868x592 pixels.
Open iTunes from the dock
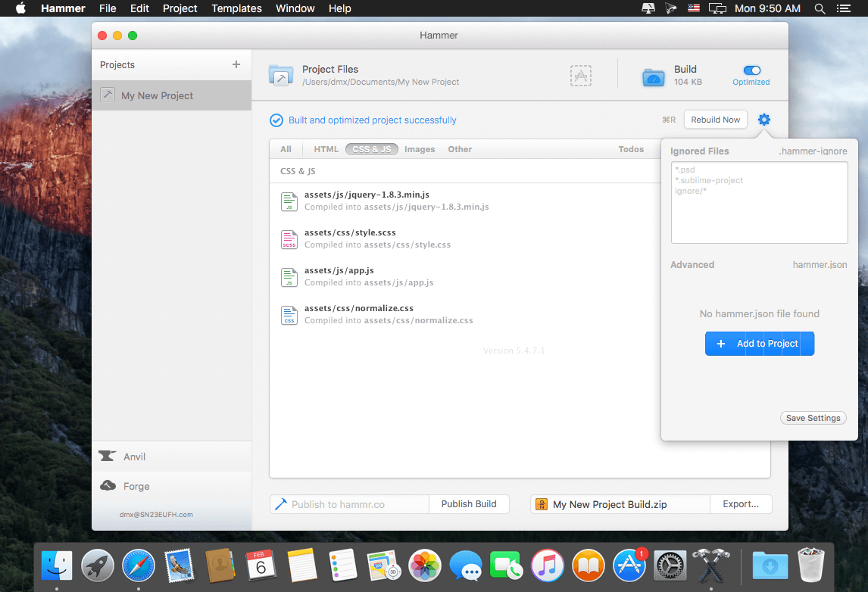[x=548, y=566]
